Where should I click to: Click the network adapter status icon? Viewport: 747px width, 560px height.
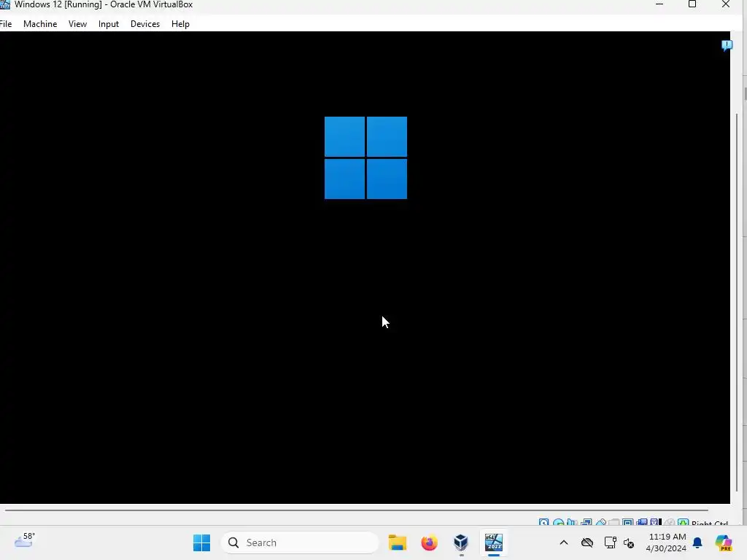(x=587, y=522)
